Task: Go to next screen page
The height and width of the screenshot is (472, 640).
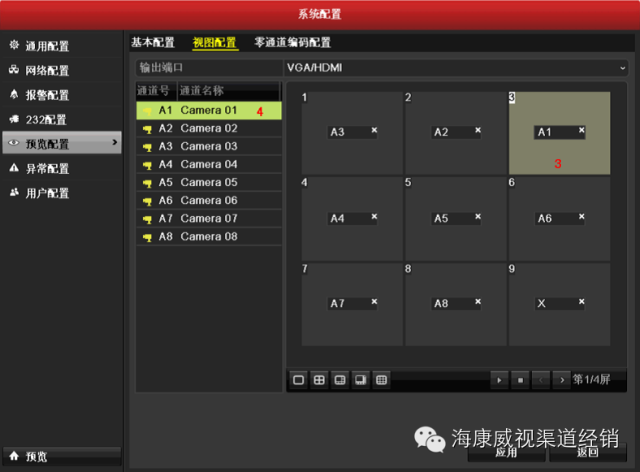Action: pyautogui.click(x=562, y=380)
